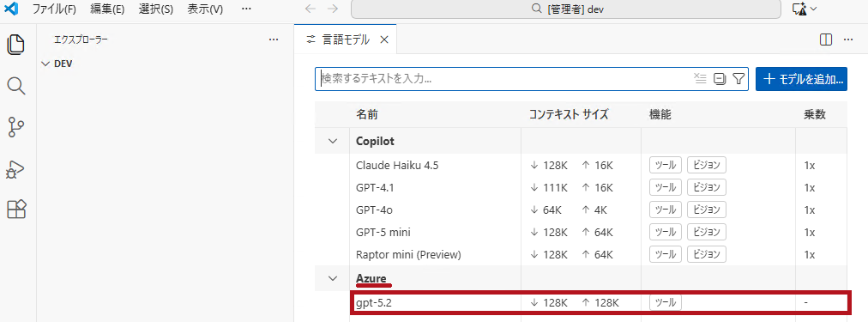868x322 pixels.
Task: Clear the search input icon
Action: pyautogui.click(x=701, y=79)
